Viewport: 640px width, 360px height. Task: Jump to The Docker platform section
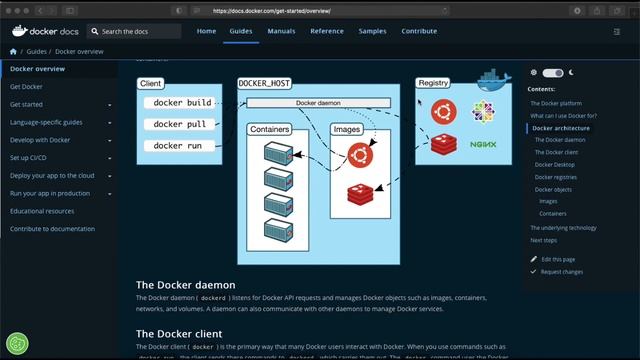(556, 104)
